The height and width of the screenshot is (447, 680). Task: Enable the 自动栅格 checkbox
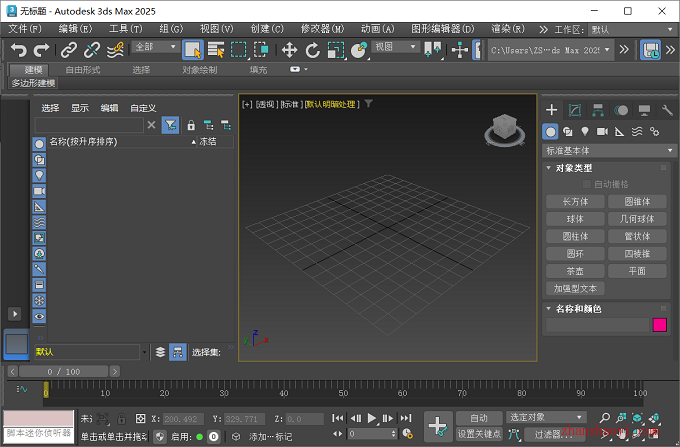pyautogui.click(x=587, y=184)
